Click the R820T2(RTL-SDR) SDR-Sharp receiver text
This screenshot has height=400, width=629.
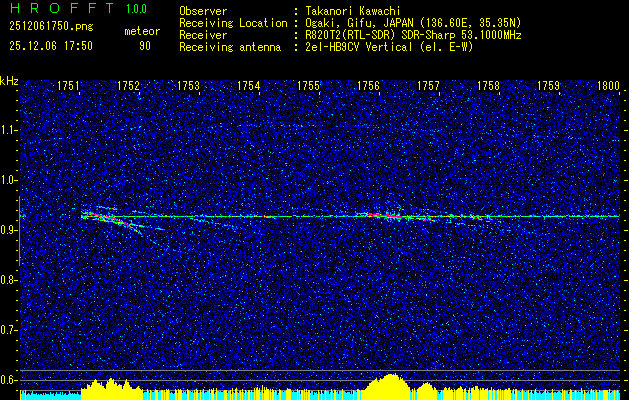413,35
